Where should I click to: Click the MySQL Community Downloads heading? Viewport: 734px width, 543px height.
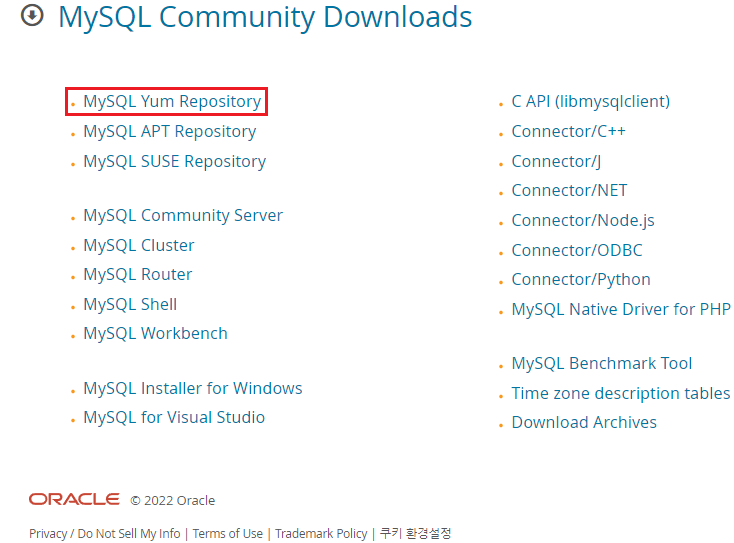(x=265, y=17)
